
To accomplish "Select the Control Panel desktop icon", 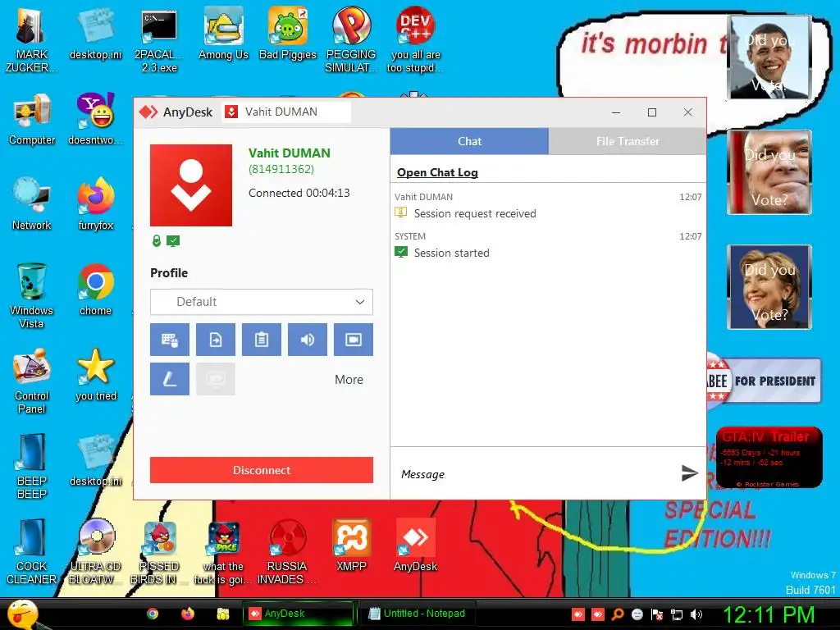I will [x=32, y=381].
